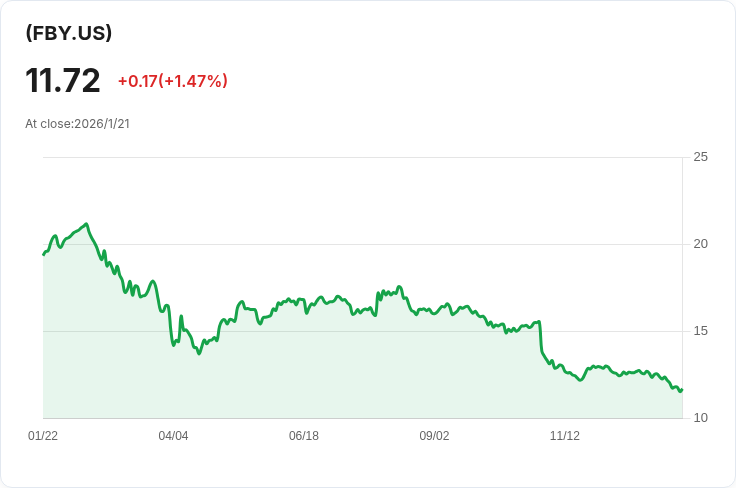Select the 06/18 date on the time axis
The height and width of the screenshot is (488, 736).
click(304, 436)
